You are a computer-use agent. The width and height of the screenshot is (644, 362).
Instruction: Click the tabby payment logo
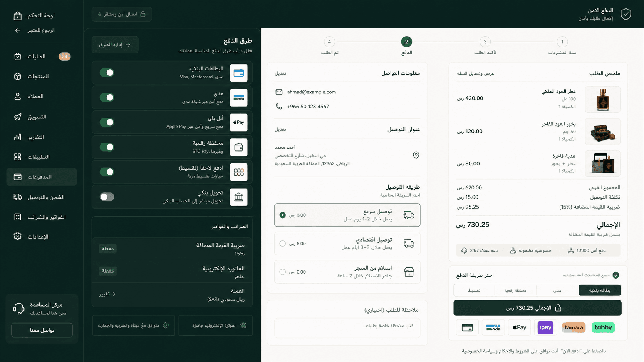click(x=603, y=327)
